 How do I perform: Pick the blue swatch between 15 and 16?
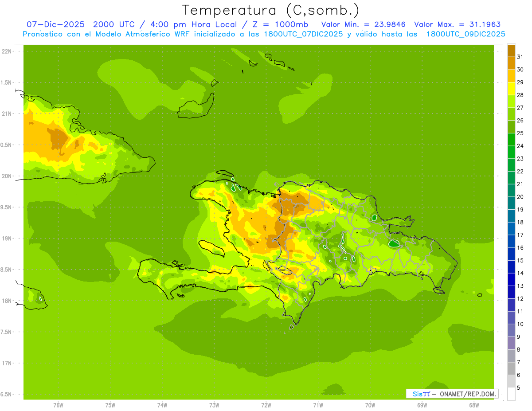click(511, 254)
